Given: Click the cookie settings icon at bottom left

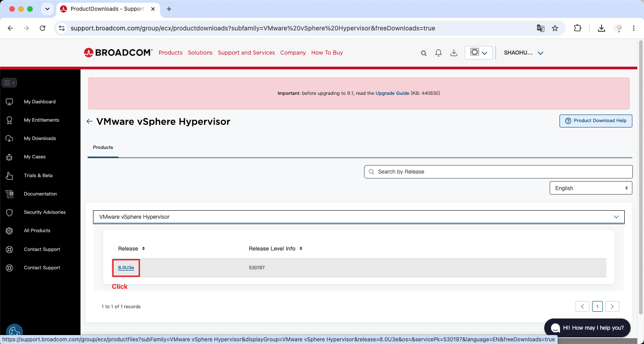Looking at the screenshot, I should (x=14, y=332).
